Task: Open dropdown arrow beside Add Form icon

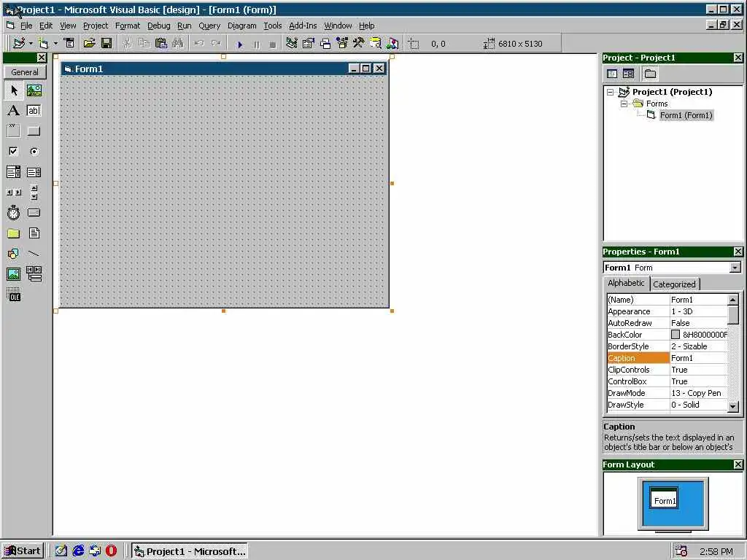Action: 55,43
